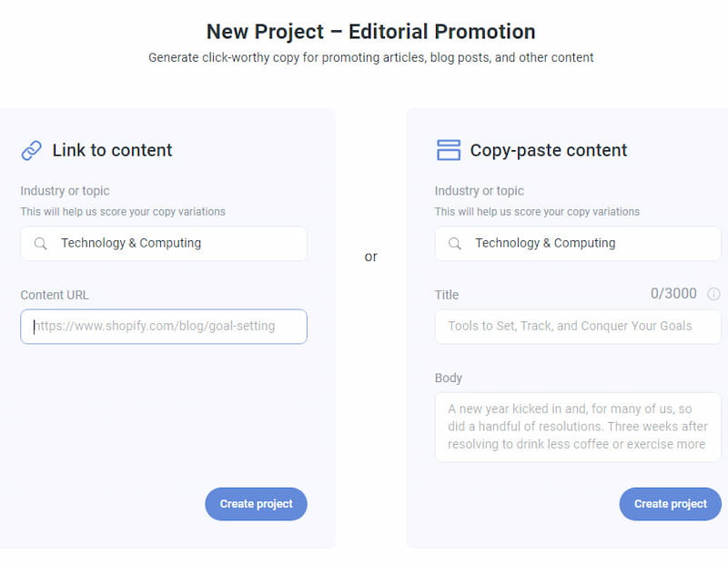Screen dimensions: 728x565
Task: Click the Content URL label
Action: (x=55, y=295)
